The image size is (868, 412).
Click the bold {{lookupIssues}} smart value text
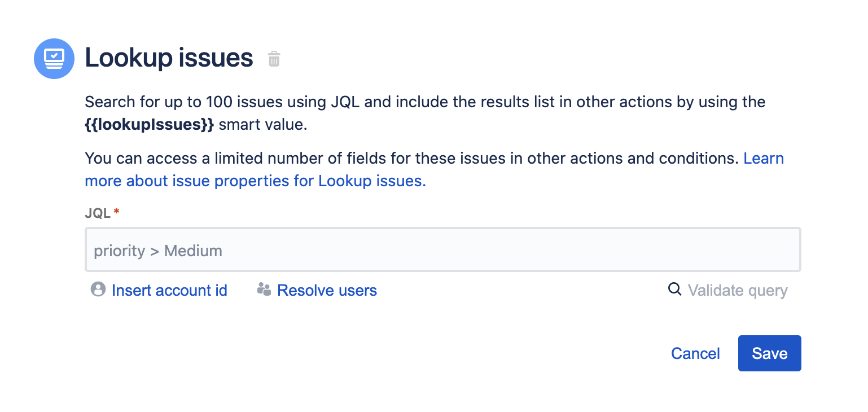pyautogui.click(x=149, y=125)
